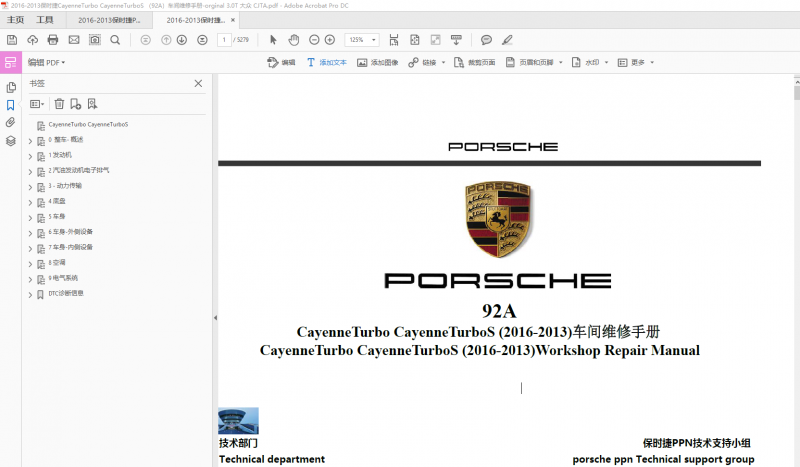The width and height of the screenshot is (800, 467).
Task: Open the bookmark options menu dropdown
Action: pos(37,104)
